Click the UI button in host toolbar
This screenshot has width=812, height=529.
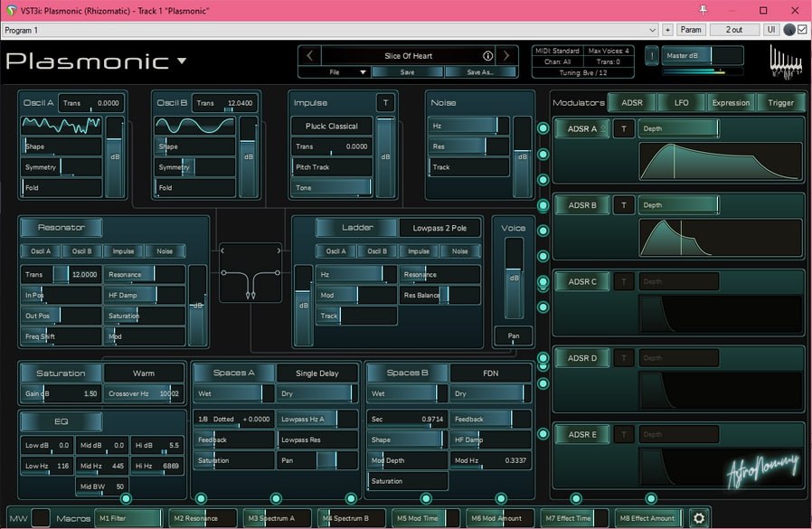coord(771,30)
